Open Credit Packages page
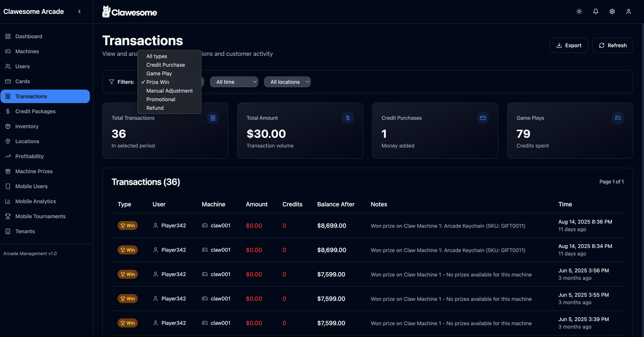Image resolution: width=644 pixels, height=337 pixels. [x=45, y=111]
